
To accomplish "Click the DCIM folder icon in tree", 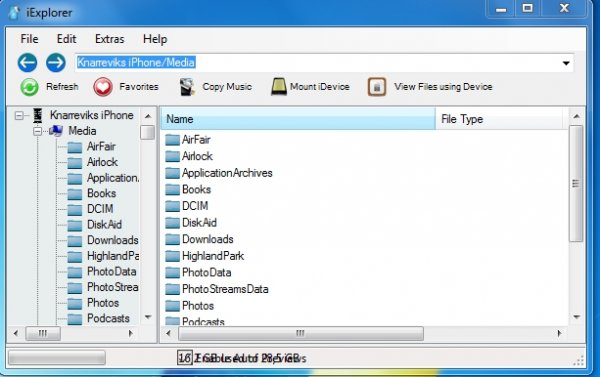I will [x=75, y=209].
